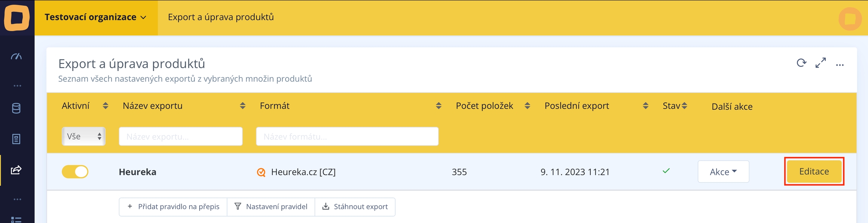Expand panel to fullscreen

[x=821, y=63]
